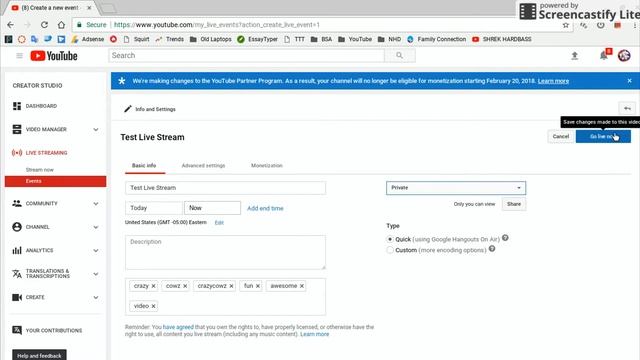640x360 pixels.
Task: Select the Quick stream type
Action: 390,239
